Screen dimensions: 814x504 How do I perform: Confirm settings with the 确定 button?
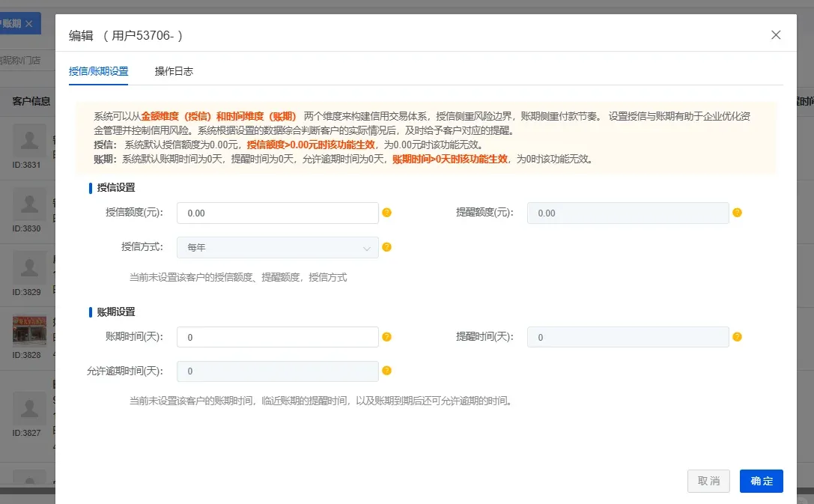pyautogui.click(x=761, y=481)
